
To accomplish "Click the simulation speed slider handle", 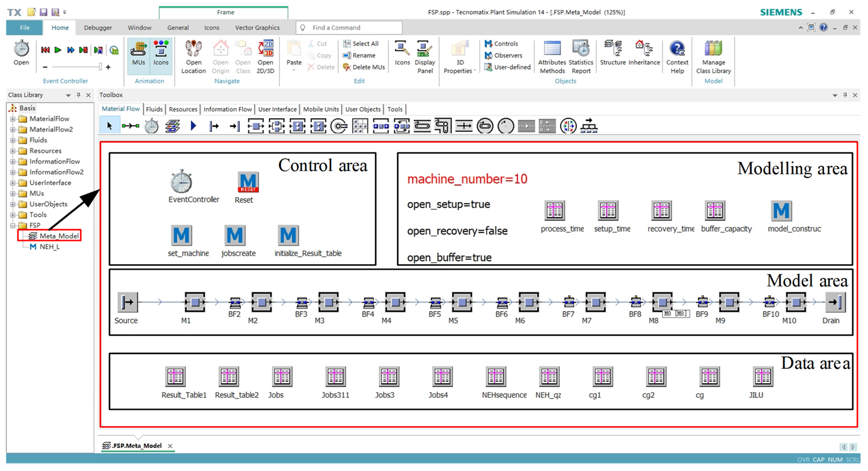I will click(100, 67).
